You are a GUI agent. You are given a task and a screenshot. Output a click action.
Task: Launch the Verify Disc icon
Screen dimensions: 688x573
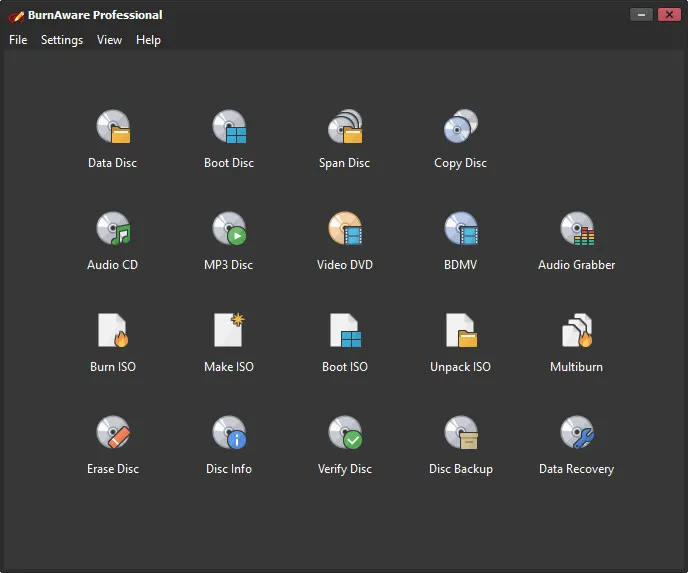point(345,432)
